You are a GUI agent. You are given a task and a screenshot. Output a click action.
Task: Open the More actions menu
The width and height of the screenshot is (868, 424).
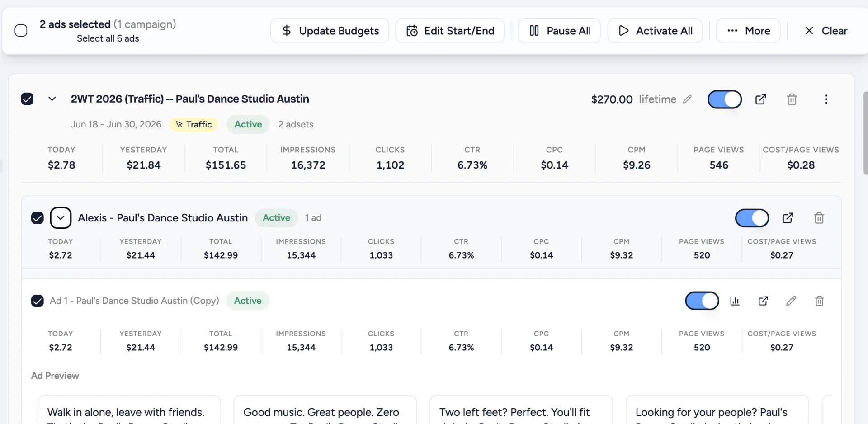(x=748, y=31)
